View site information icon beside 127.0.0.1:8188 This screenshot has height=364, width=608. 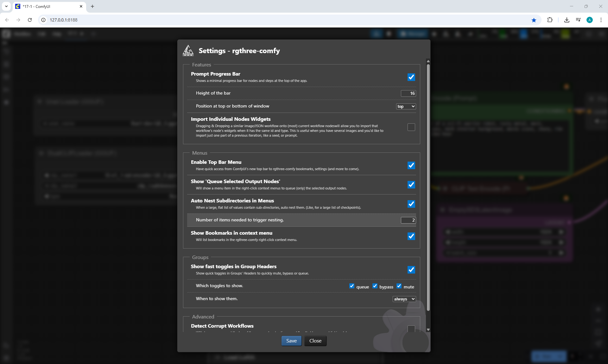coord(44,20)
